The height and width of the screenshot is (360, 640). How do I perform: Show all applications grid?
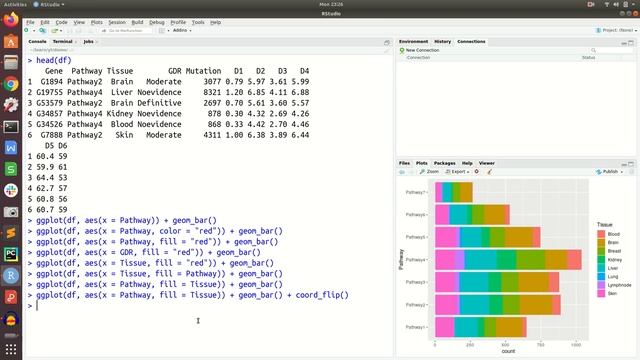pyautogui.click(x=11, y=349)
